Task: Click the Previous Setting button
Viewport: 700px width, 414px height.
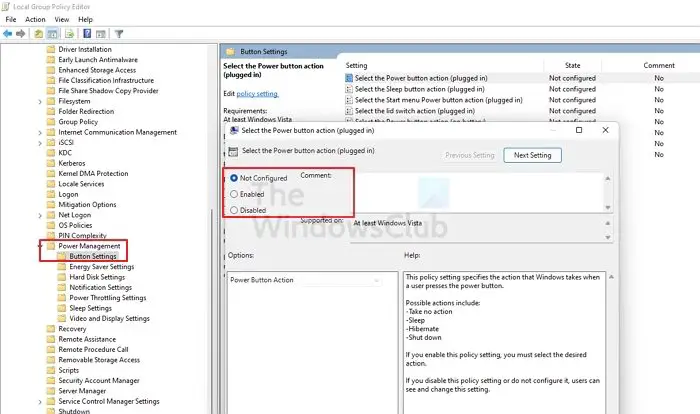Action: pos(470,155)
